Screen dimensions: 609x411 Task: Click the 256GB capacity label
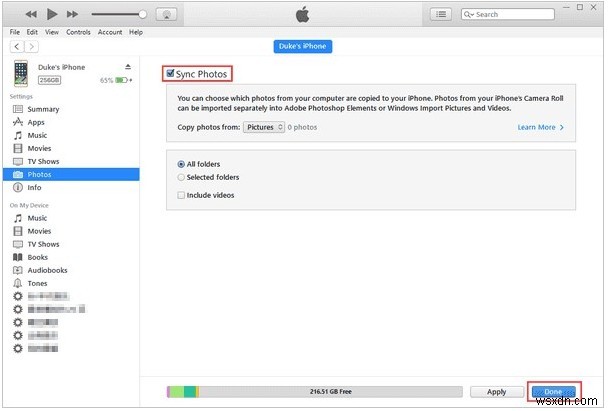tap(49, 80)
